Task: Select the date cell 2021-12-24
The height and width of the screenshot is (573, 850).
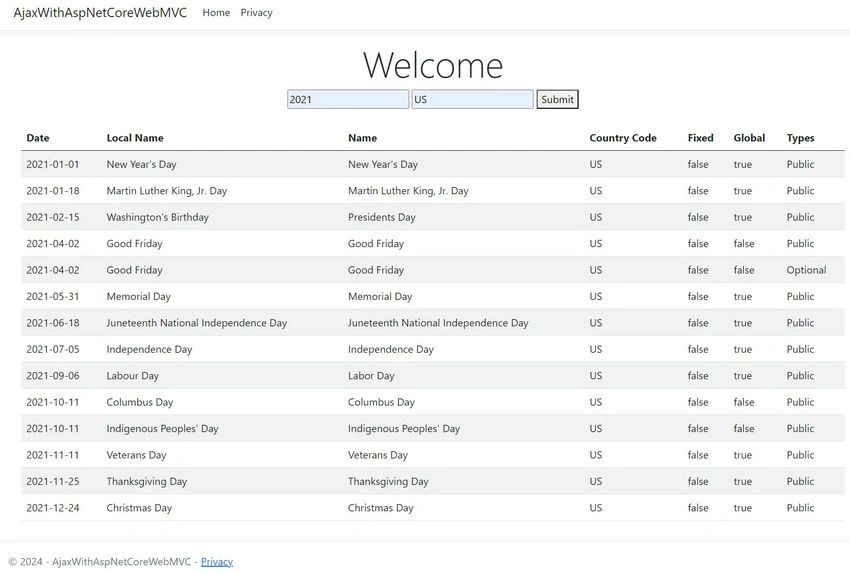Action: (53, 508)
